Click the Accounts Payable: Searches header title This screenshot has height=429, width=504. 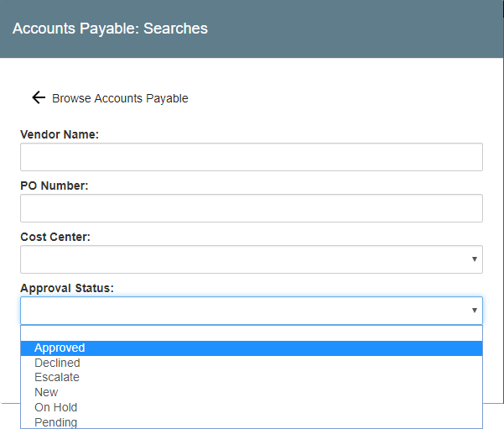click(110, 29)
